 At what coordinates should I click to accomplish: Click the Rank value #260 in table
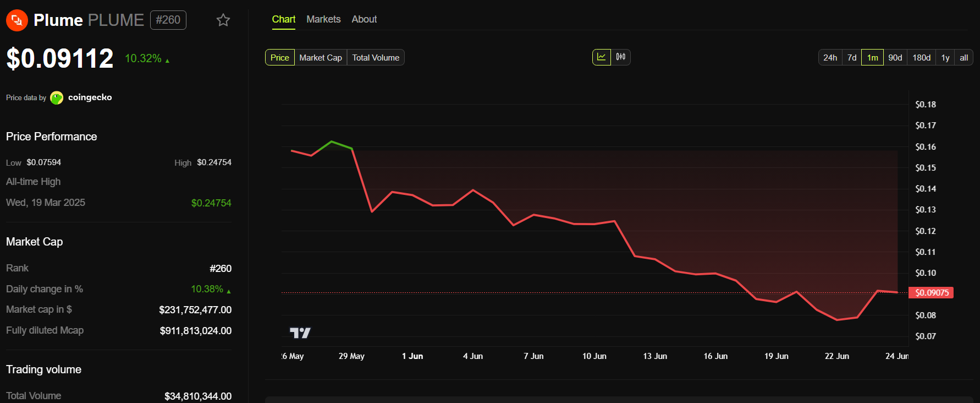coord(221,269)
